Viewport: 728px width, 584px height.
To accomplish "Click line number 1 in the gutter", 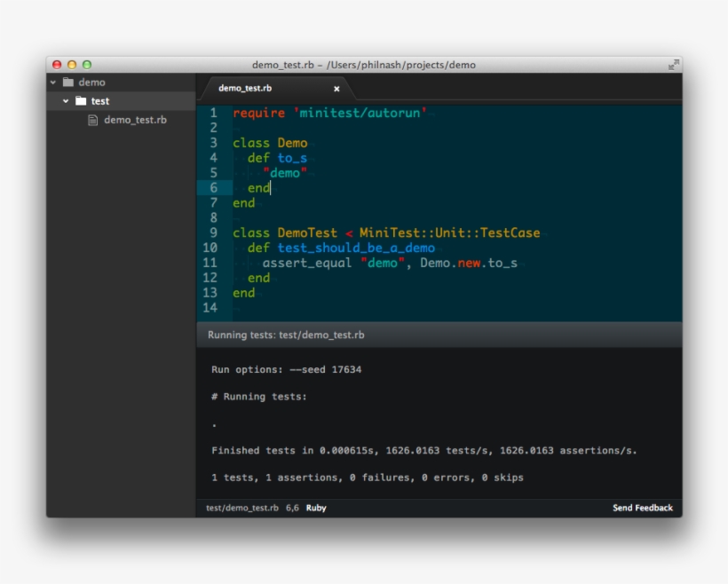I will click(213, 113).
